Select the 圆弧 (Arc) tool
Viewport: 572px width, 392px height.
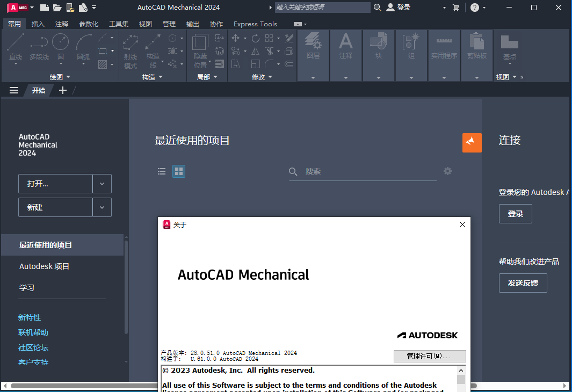83,46
